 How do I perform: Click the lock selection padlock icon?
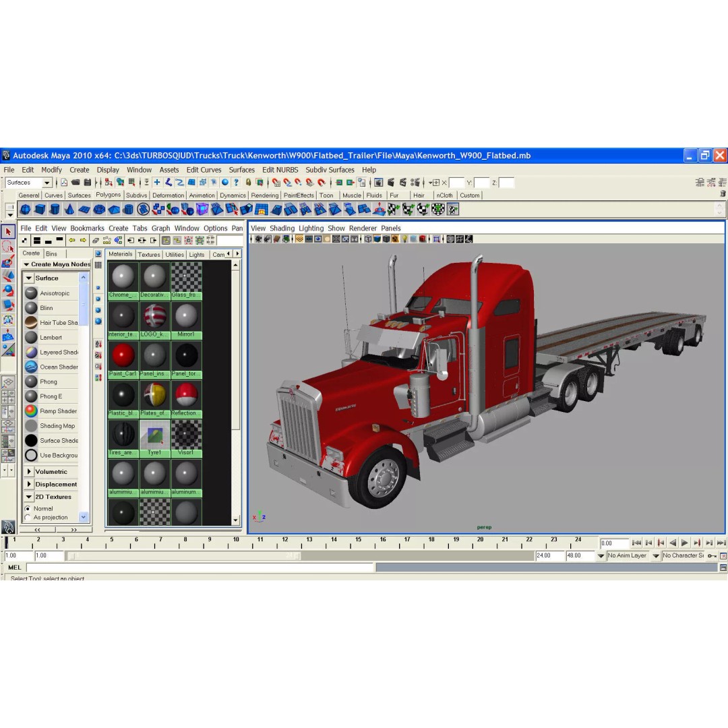click(248, 183)
